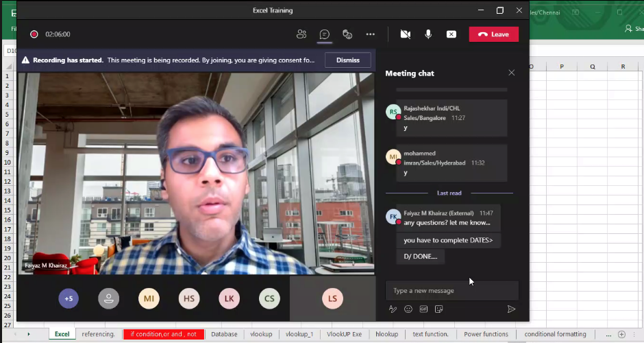The image size is (644, 343).
Task: Show more hidden sheet tabs ellipsis
Action: coord(608,335)
